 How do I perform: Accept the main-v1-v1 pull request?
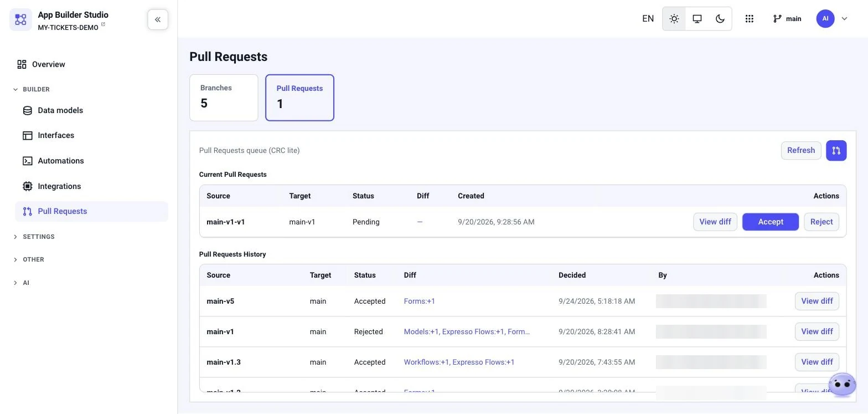pos(770,222)
